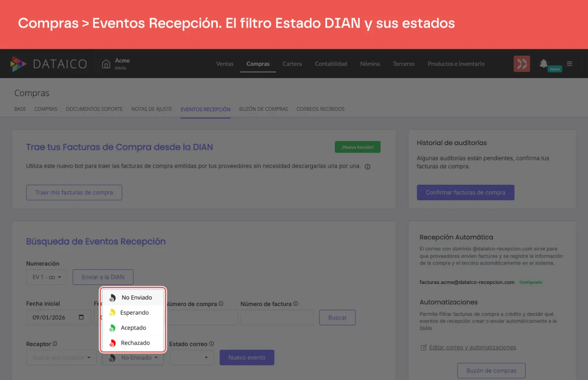Open the Estado correo dropdown
This screenshot has width=588, height=380.
tap(192, 357)
